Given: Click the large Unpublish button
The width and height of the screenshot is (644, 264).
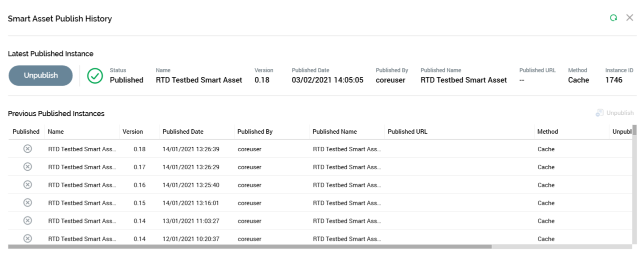Looking at the screenshot, I should click(x=41, y=75).
